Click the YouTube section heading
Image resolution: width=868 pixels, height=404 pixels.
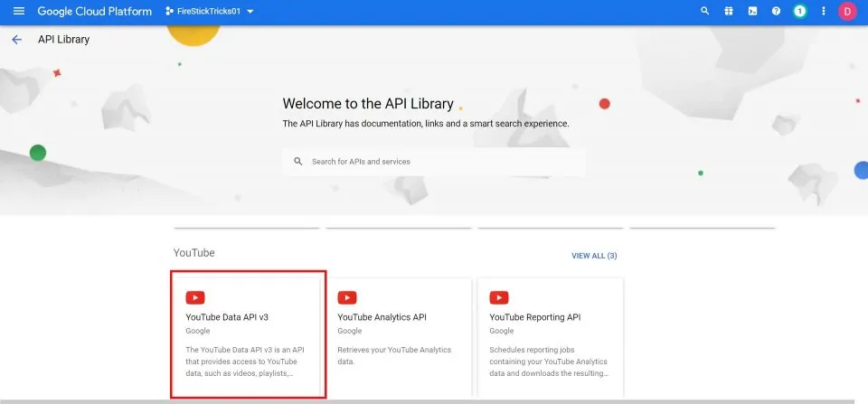tap(193, 253)
